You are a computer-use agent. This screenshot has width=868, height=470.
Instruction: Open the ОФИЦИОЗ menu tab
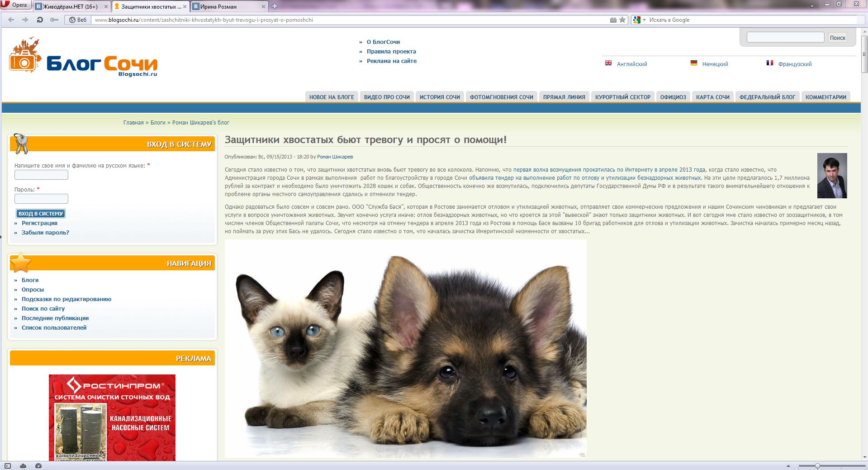pyautogui.click(x=673, y=97)
